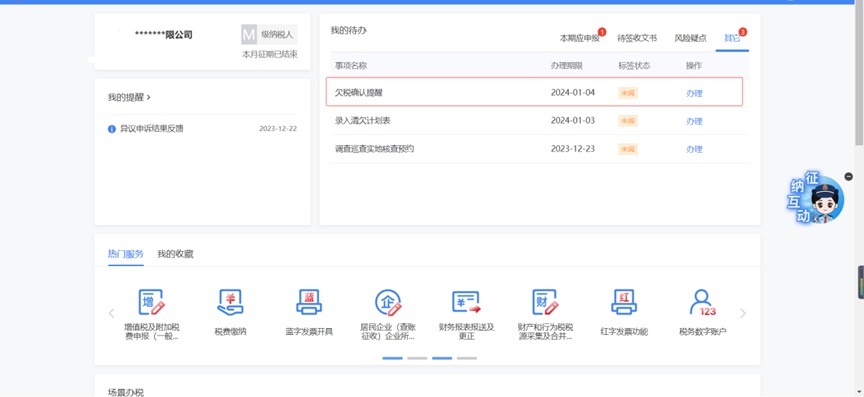The height and width of the screenshot is (397, 864).
Task: Open the 居民企业(查账征收)企业所得税 icon
Action: pyautogui.click(x=388, y=302)
